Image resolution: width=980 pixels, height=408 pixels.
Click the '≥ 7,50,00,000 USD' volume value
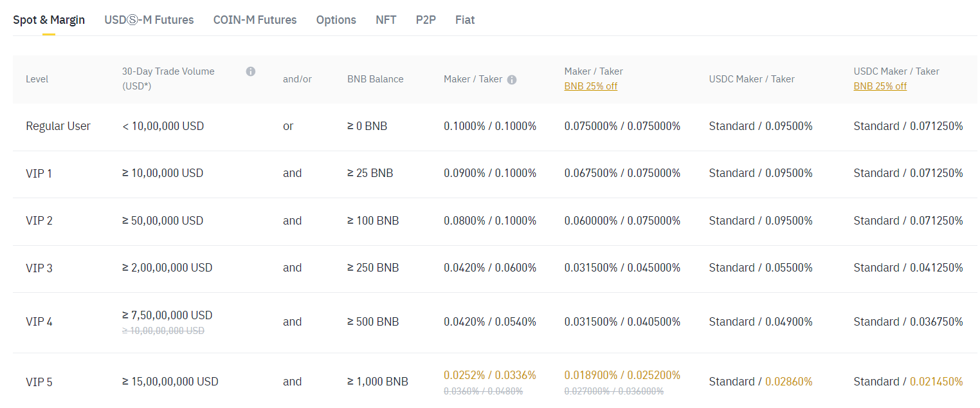click(x=167, y=315)
